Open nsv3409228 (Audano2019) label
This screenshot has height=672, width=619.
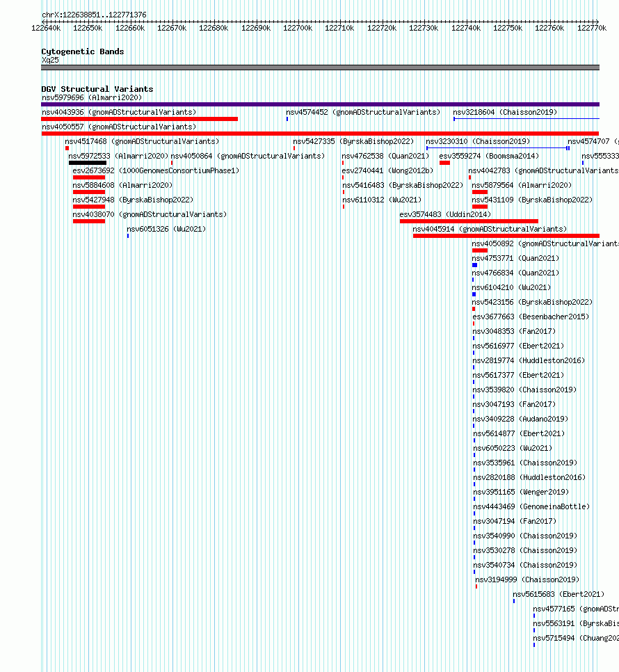click(x=520, y=418)
